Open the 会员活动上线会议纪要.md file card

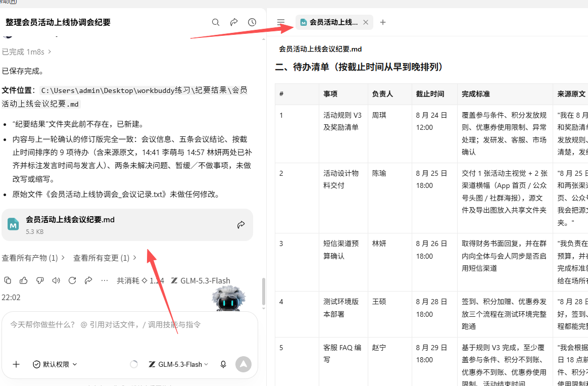click(127, 225)
